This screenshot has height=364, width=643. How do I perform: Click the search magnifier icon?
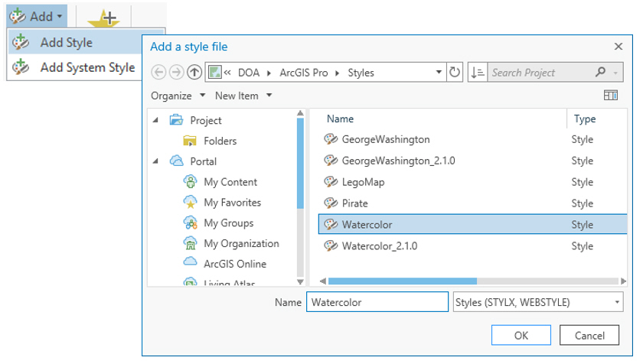600,72
